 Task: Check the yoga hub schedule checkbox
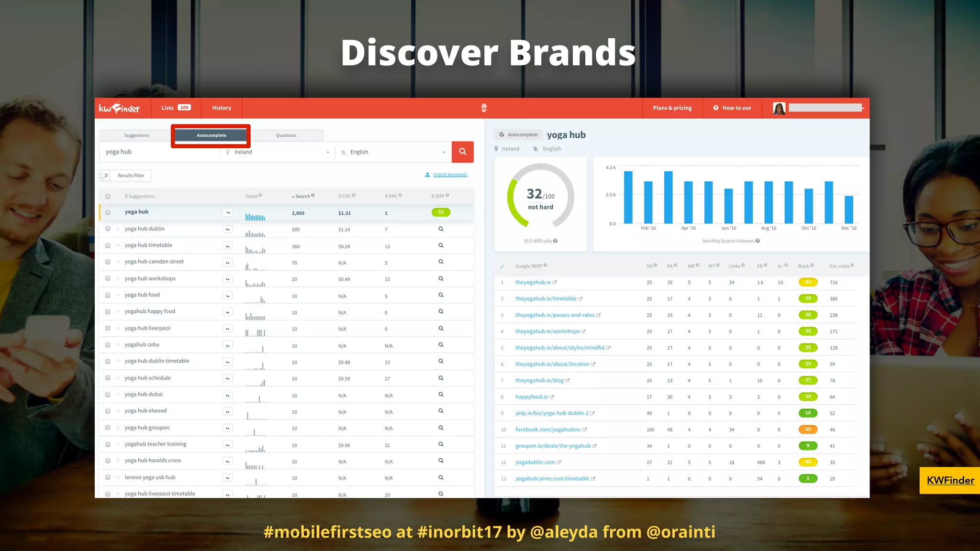(108, 378)
